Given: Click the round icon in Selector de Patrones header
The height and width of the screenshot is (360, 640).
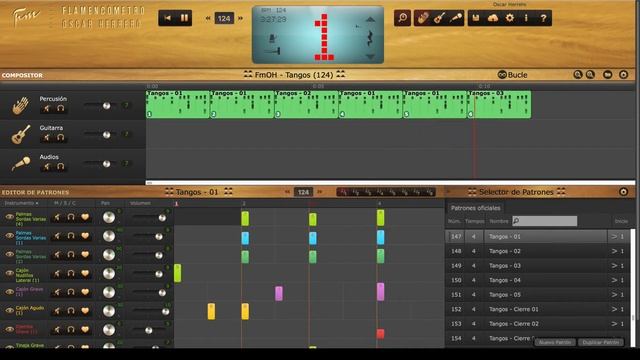Looking at the screenshot, I should 623,192.
